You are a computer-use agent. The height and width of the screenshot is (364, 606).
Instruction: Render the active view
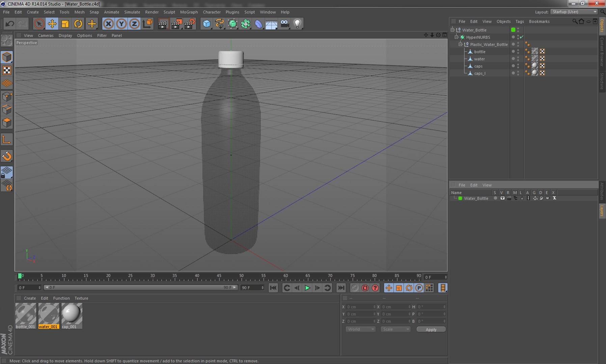(x=163, y=24)
